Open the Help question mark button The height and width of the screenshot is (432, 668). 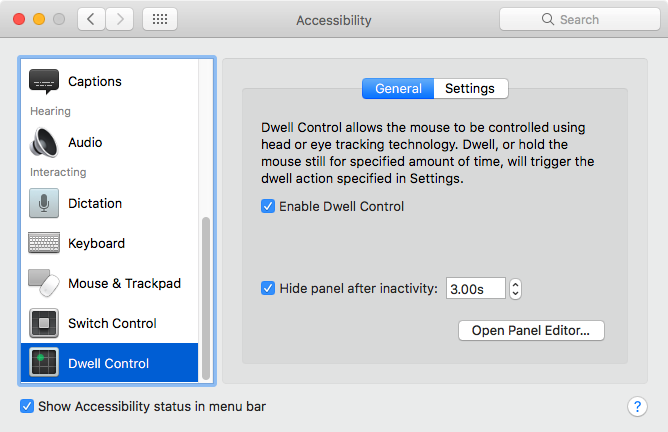637,406
